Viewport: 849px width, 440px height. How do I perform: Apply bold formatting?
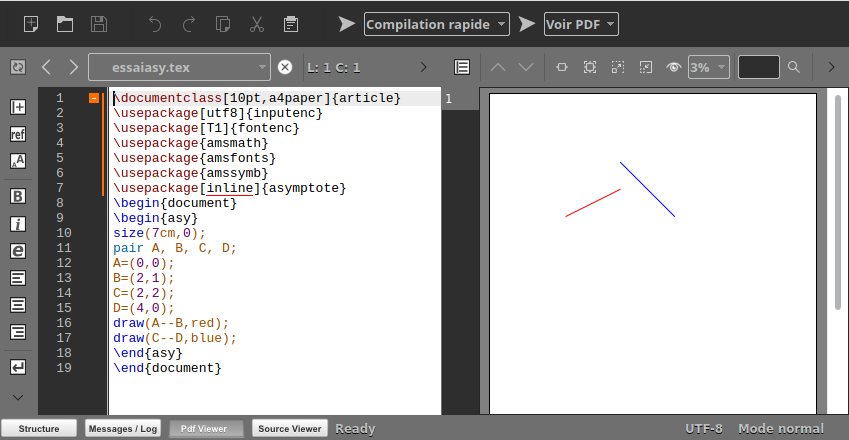(x=18, y=196)
